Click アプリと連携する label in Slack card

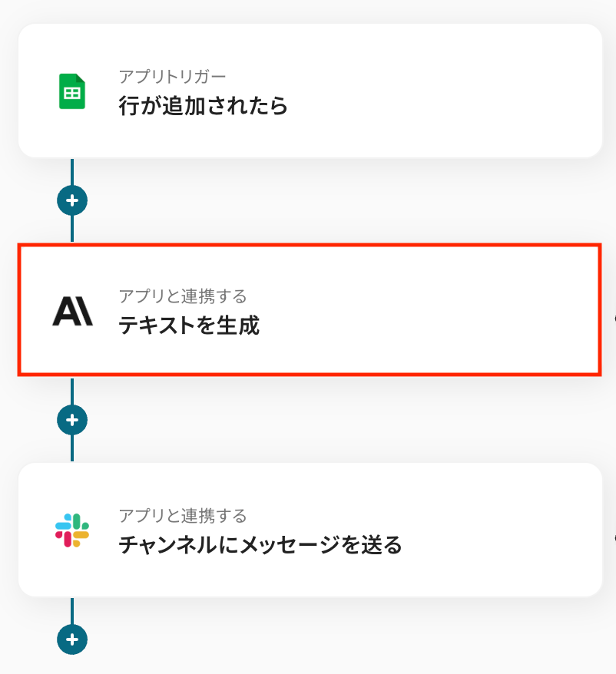183,515
